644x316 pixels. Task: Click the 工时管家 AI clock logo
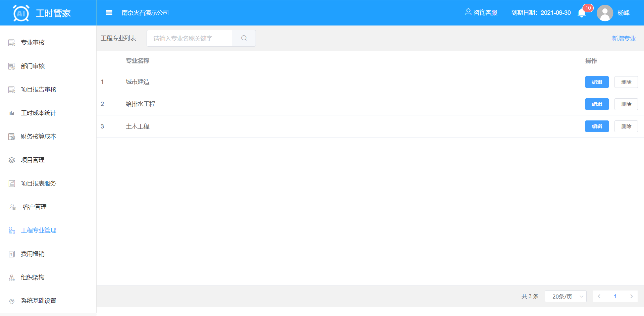[x=21, y=13]
